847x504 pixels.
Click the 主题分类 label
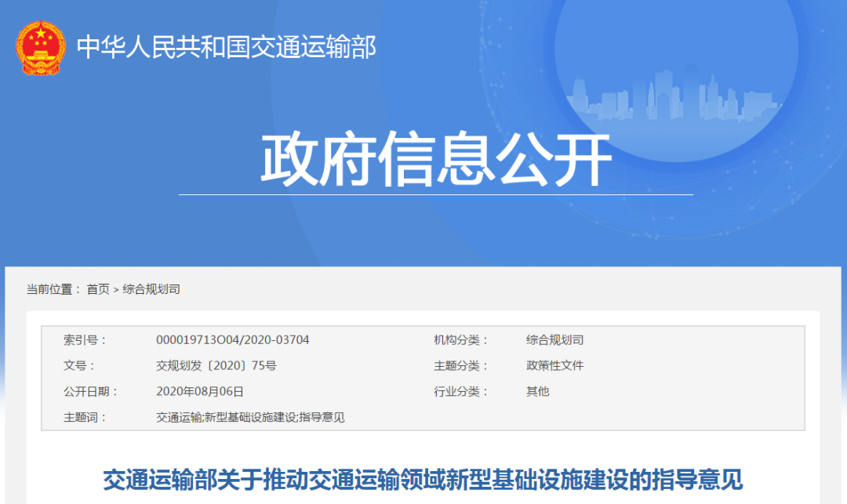pyautogui.click(x=461, y=366)
